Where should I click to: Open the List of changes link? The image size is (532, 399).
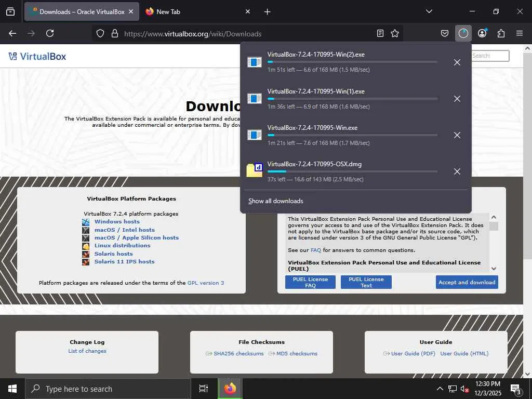pyautogui.click(x=87, y=351)
